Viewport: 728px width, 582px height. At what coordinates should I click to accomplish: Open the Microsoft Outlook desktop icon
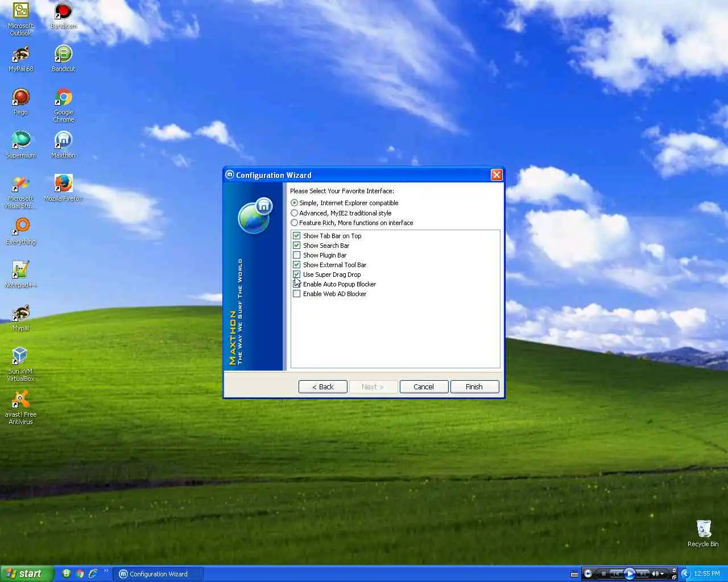click(x=20, y=19)
